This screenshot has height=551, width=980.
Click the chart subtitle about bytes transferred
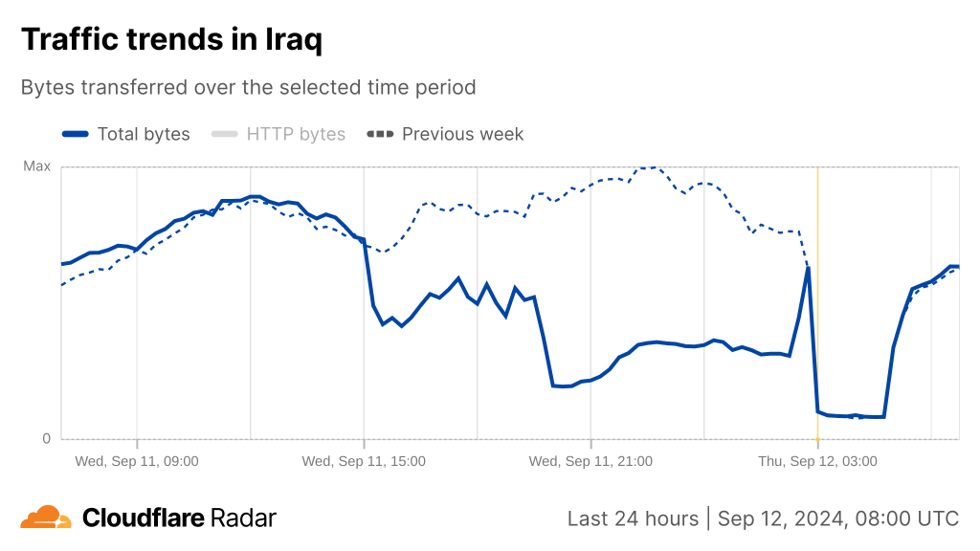point(249,87)
